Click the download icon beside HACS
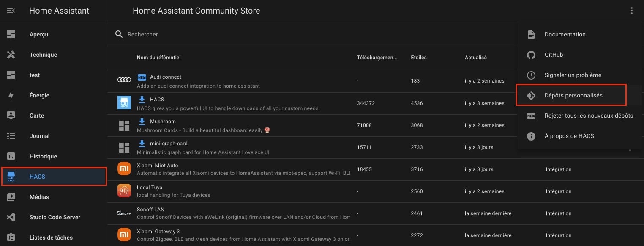Image resolution: width=644 pixels, height=246 pixels. 142,100
